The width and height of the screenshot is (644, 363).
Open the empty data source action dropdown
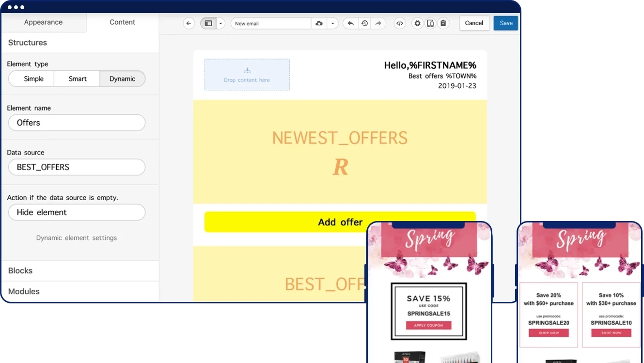click(x=77, y=212)
